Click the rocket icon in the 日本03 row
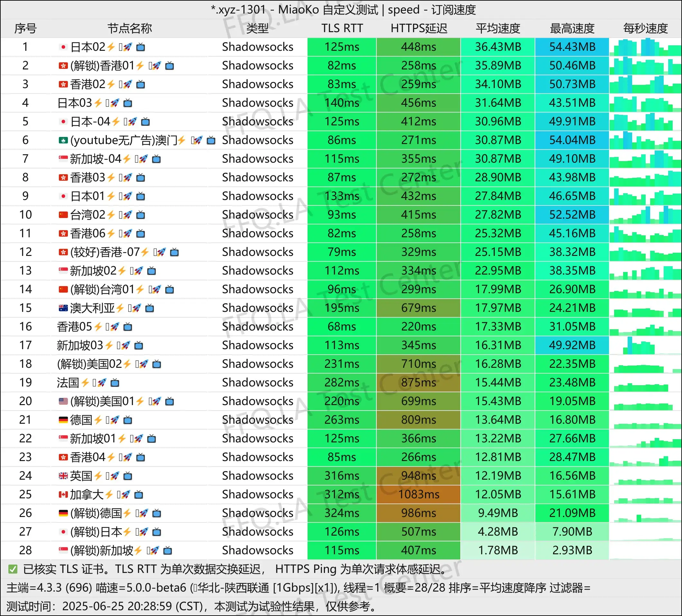 click(x=115, y=103)
